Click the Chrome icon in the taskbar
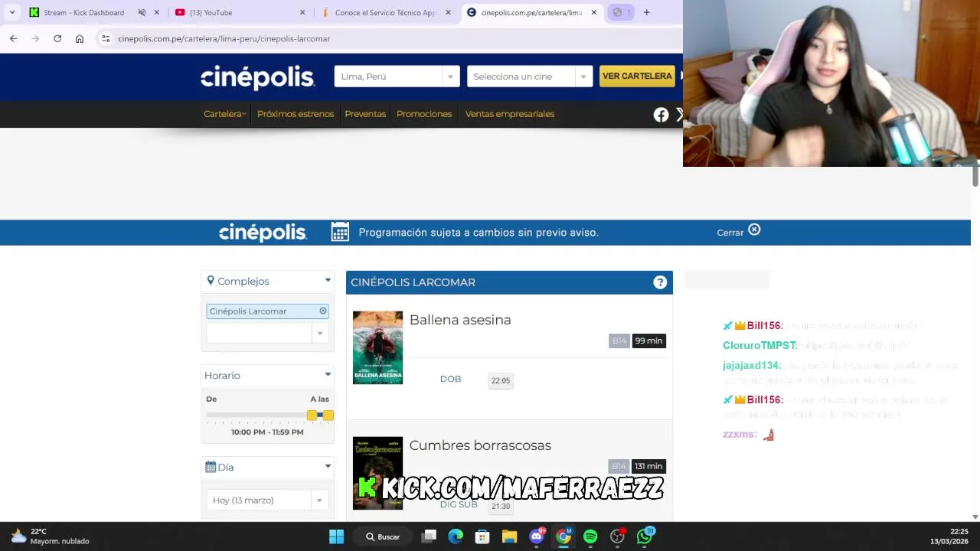 [x=563, y=536]
